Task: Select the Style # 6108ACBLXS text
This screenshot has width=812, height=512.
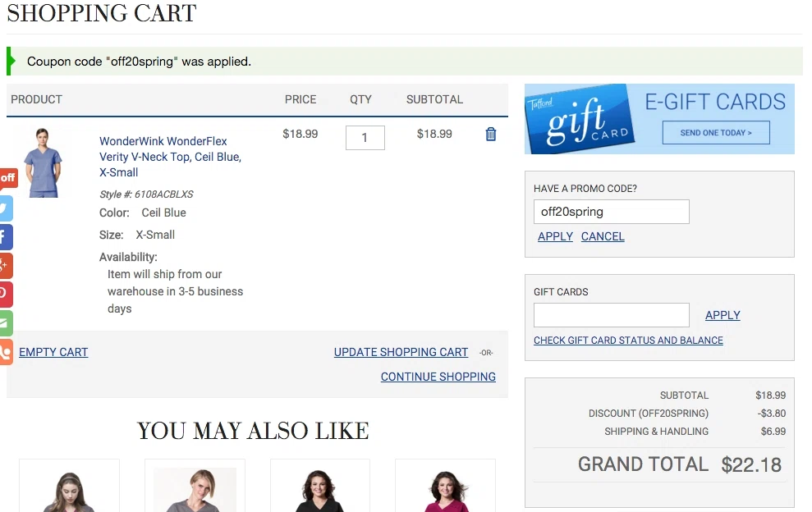Action: [146, 194]
